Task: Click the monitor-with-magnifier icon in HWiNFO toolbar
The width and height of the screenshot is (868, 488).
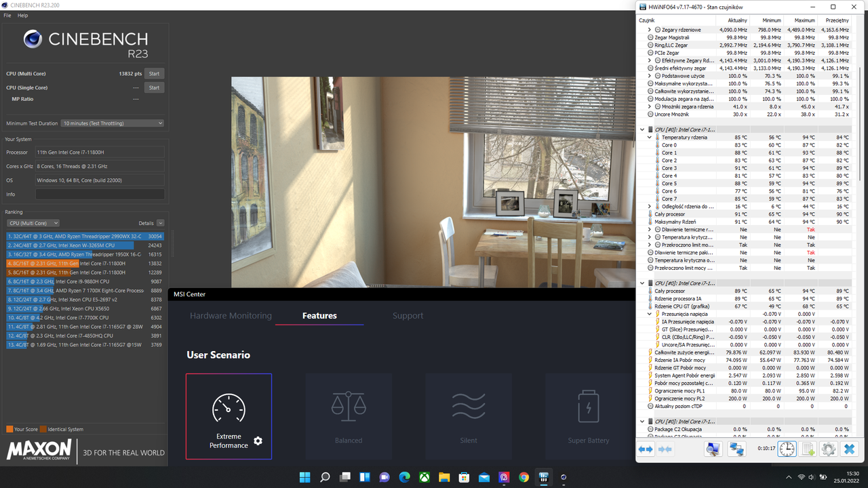Action: 713,449
